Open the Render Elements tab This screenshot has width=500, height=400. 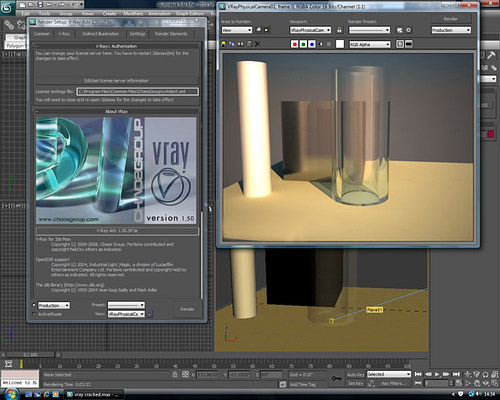pos(171,34)
